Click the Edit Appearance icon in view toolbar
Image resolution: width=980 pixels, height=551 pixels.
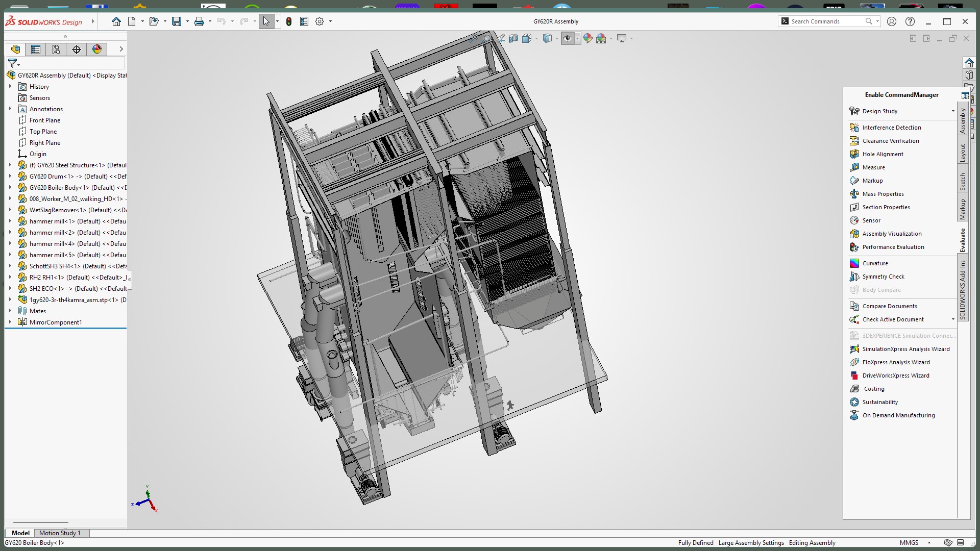click(x=588, y=38)
